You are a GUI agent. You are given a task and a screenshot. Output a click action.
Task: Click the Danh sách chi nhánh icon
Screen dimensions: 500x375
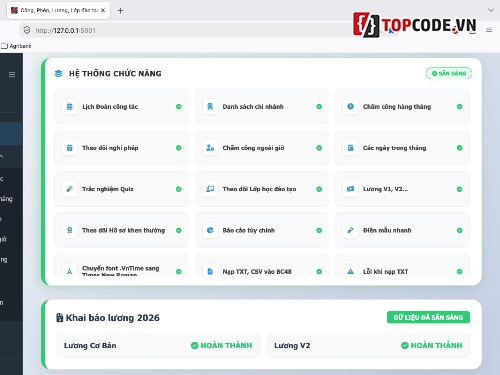210,107
